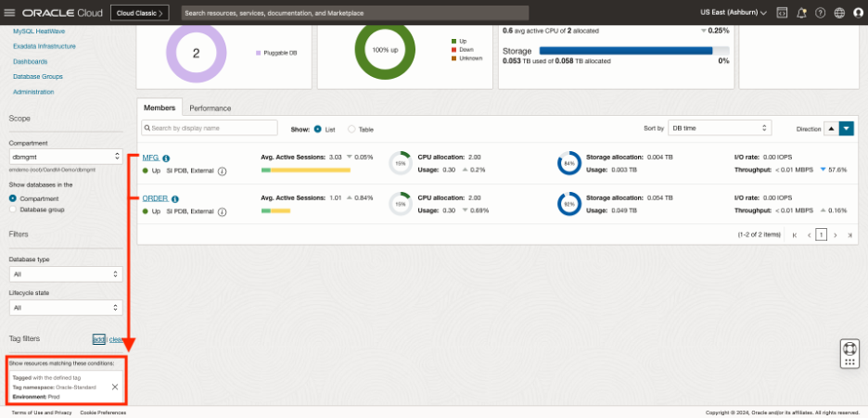
Task: Click the Oracle Cloud logo
Action: (x=63, y=13)
